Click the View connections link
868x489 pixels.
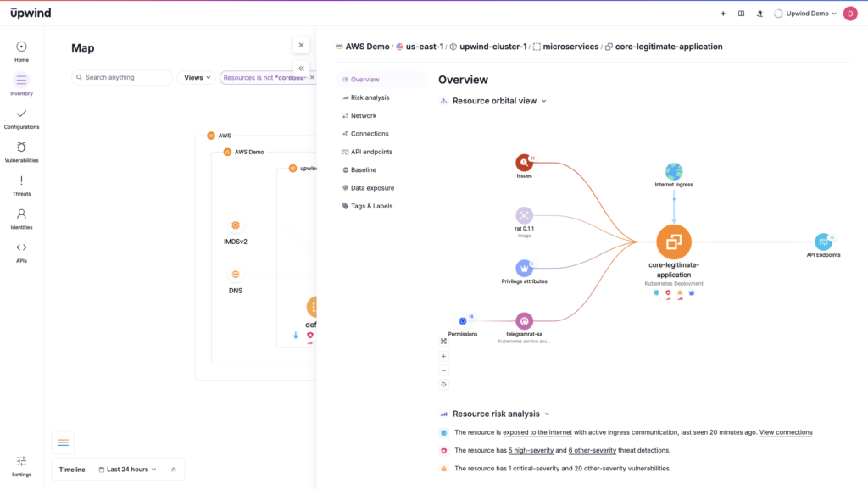click(785, 432)
